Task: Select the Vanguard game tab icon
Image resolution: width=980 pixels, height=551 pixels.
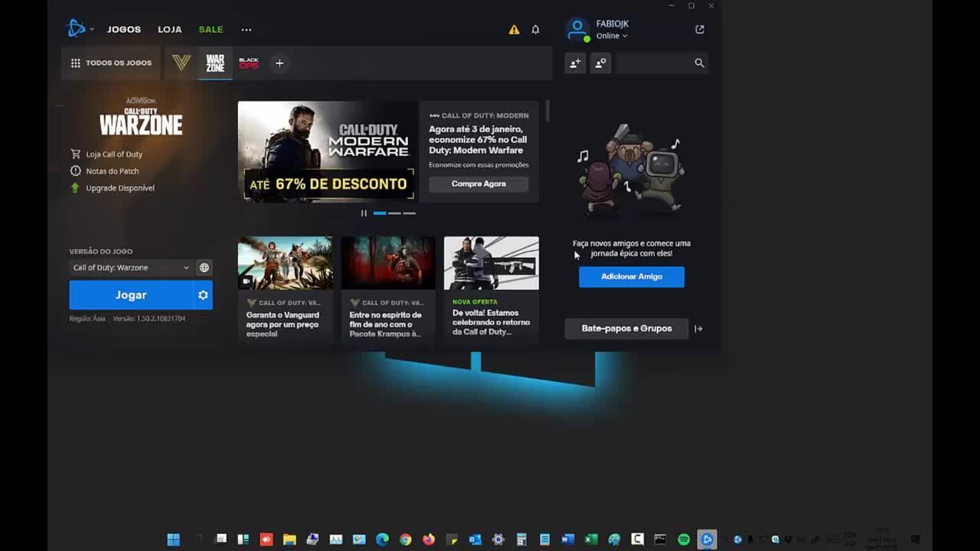Action: click(181, 63)
